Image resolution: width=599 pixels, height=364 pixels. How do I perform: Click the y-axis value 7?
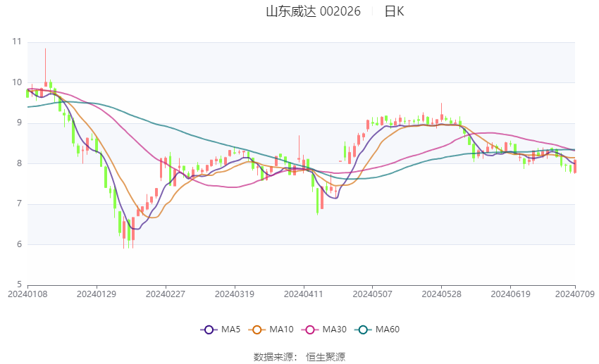[19, 203]
